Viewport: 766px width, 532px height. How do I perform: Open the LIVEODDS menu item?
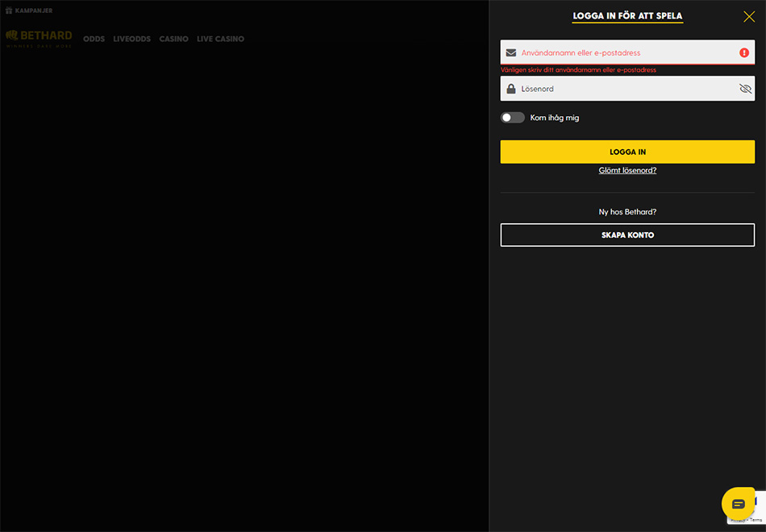tap(132, 39)
